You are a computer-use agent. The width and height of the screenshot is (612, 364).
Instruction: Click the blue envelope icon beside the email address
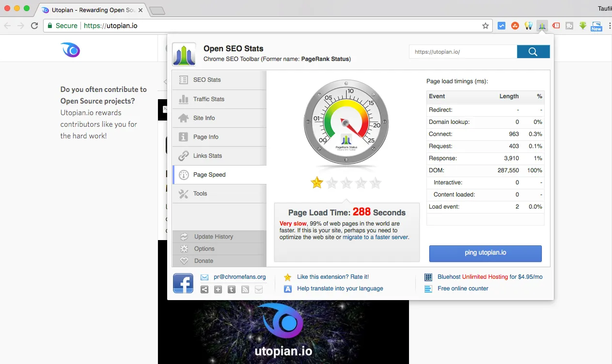click(204, 277)
